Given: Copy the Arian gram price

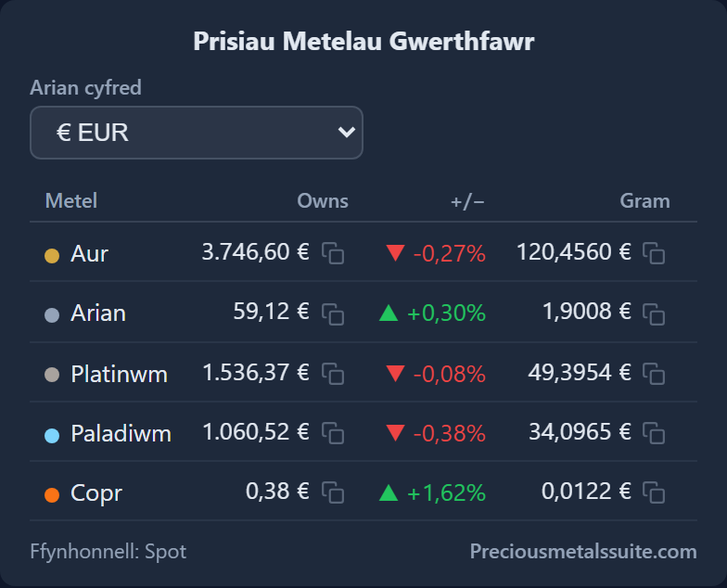Looking at the screenshot, I should click(x=654, y=313).
